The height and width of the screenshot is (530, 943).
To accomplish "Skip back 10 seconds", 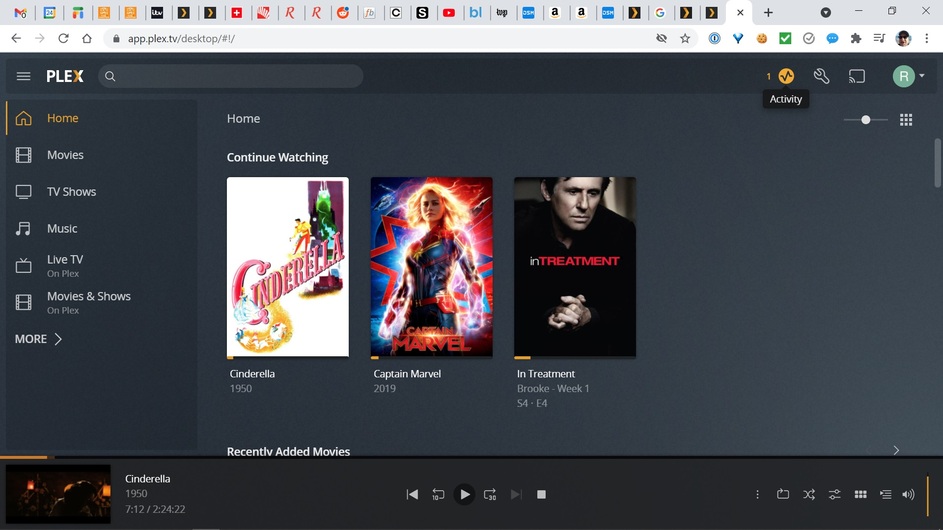I will pyautogui.click(x=438, y=495).
